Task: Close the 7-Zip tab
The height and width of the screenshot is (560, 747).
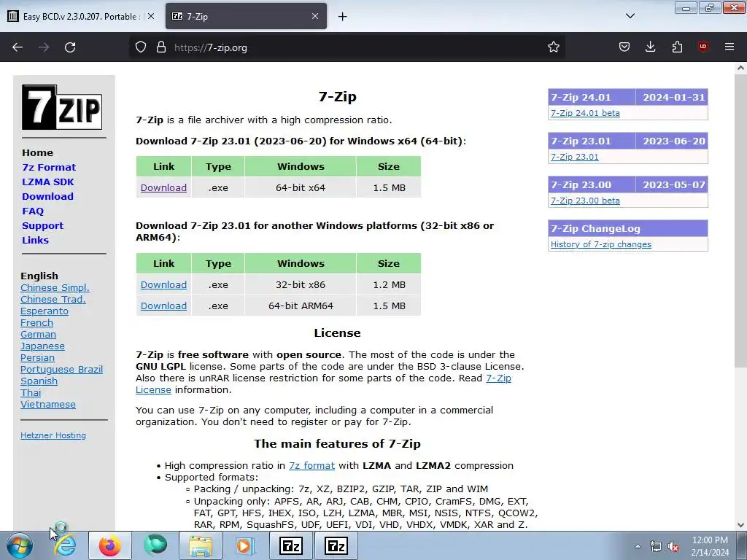Action: coord(315,16)
